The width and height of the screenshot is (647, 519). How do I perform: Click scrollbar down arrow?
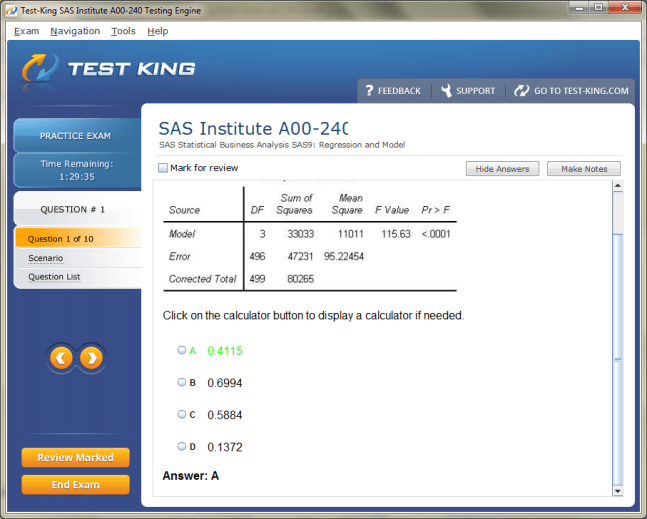tap(618, 491)
